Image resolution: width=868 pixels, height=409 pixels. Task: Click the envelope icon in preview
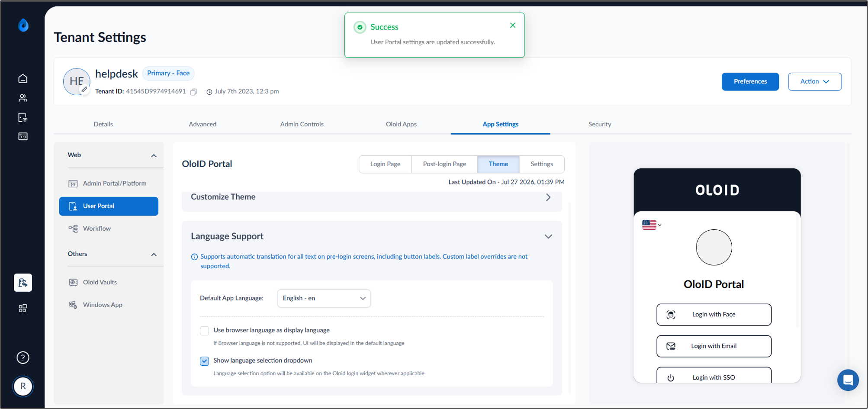coord(671,346)
